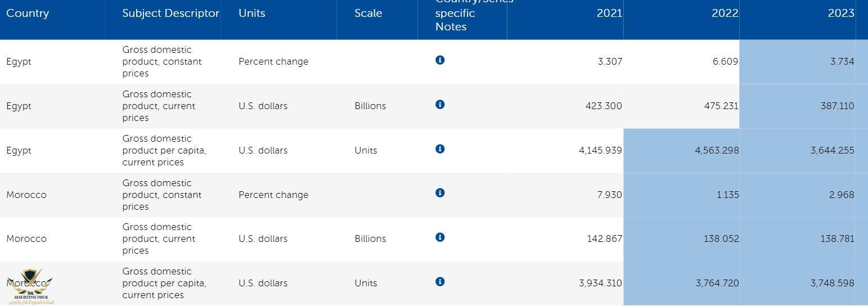This screenshot has width=868, height=306.
Task: Click the 2023 column header
Action: pyautogui.click(x=841, y=13)
